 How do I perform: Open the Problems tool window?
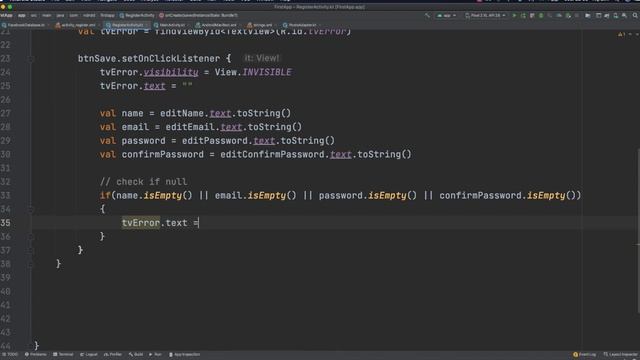click(x=36, y=354)
